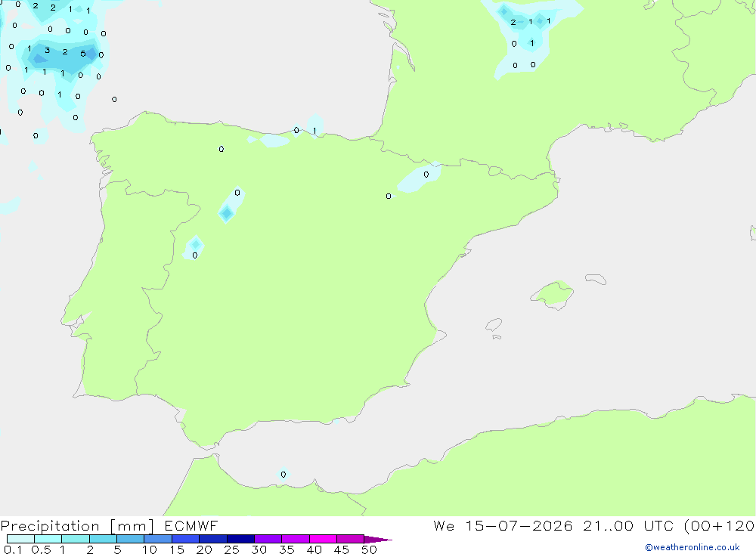Click the 0.1–0.5 mm legend color box

click(x=20, y=539)
